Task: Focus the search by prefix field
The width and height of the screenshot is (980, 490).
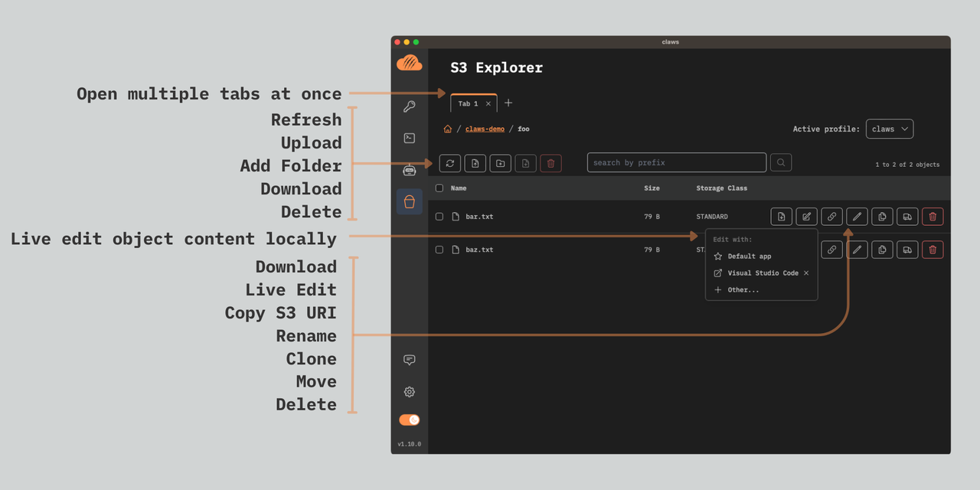Action: 677,162
